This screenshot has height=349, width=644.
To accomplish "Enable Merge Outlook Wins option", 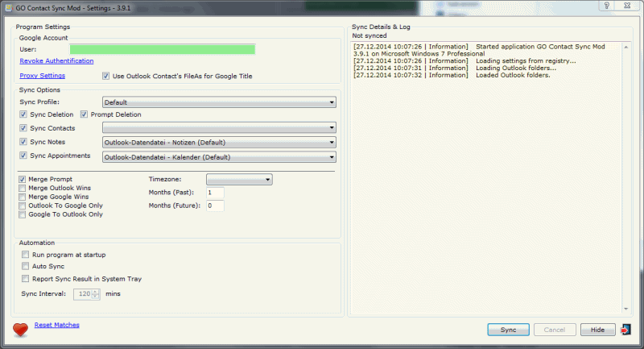I will (x=23, y=188).
